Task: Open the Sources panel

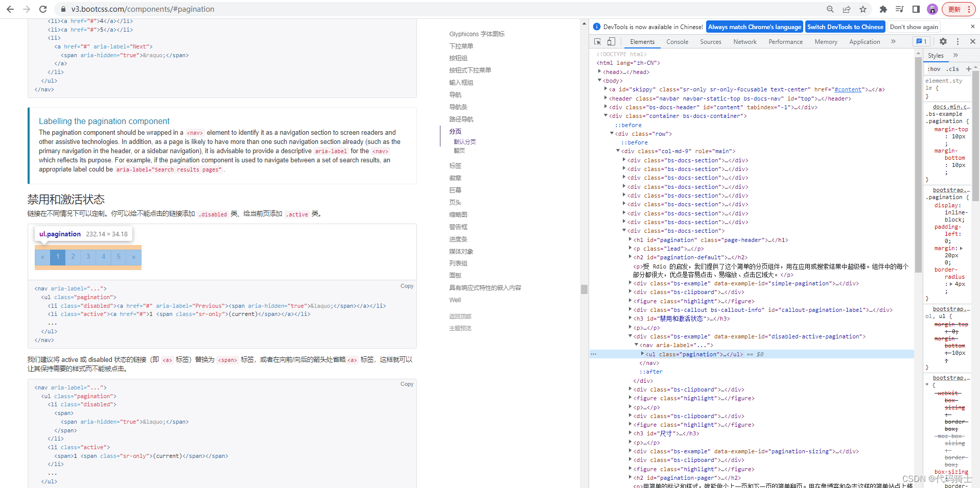Action: (x=710, y=41)
